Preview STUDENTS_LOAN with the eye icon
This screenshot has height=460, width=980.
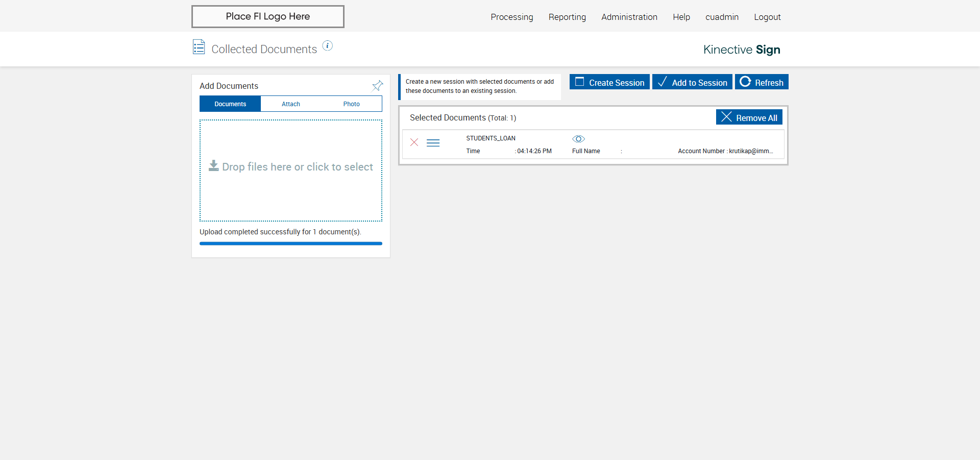tap(578, 139)
